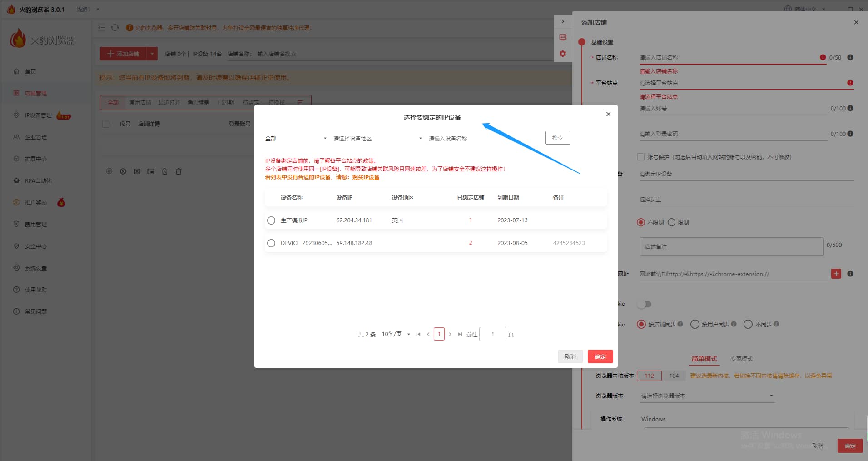
Task: Click the message icon in side strip
Action: tap(563, 37)
